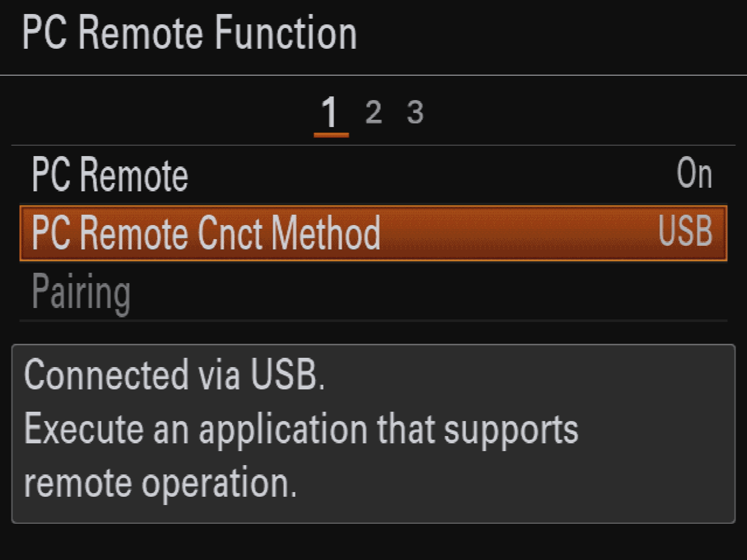Switch to menu page 2
Viewport: 747px width, 560px height.
[x=374, y=112]
